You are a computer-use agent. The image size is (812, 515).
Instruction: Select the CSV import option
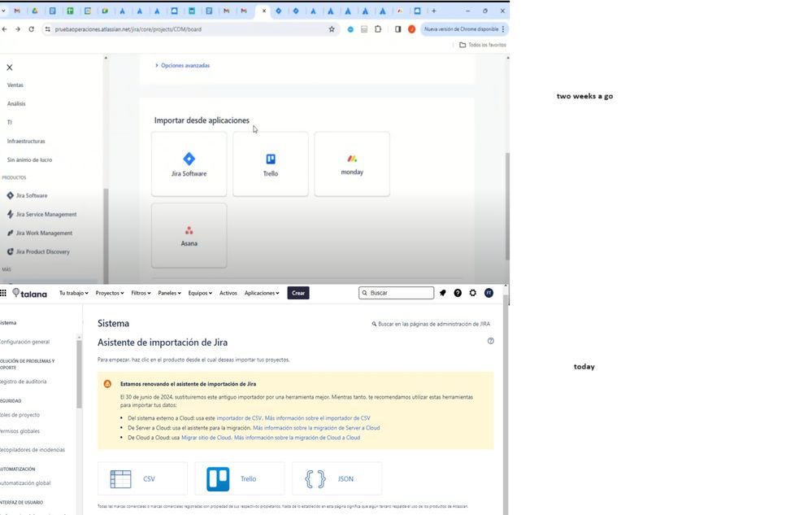tap(142, 478)
